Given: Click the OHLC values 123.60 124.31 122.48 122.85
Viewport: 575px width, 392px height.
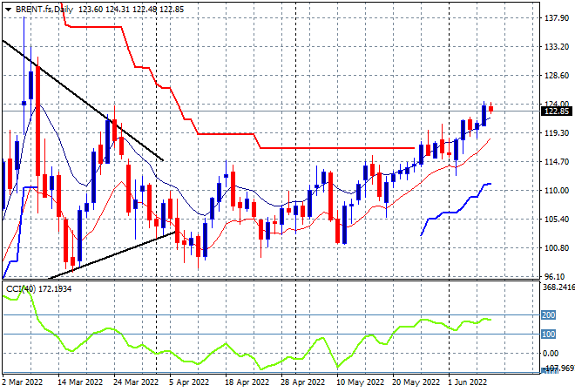Looking at the screenshot, I should pos(131,10).
